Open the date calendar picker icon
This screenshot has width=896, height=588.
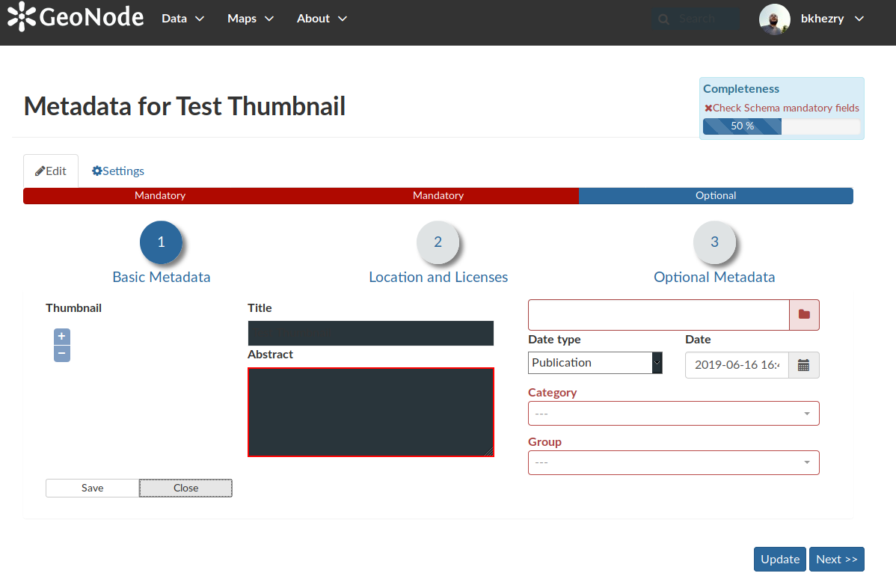(x=803, y=365)
